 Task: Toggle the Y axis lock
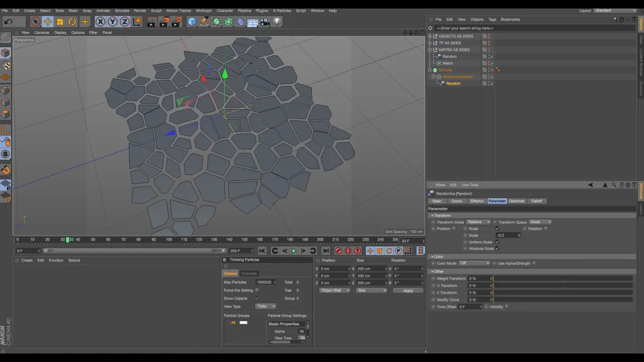click(112, 22)
